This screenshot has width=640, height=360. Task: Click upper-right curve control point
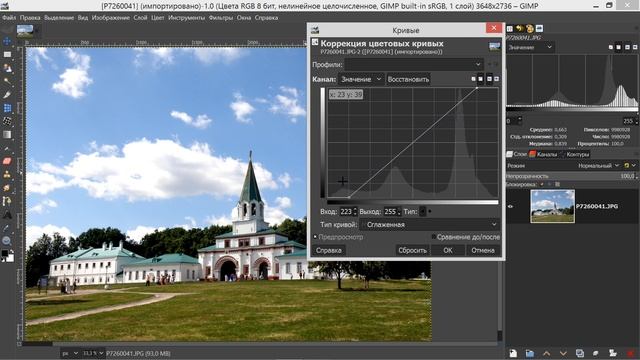tap(477, 88)
